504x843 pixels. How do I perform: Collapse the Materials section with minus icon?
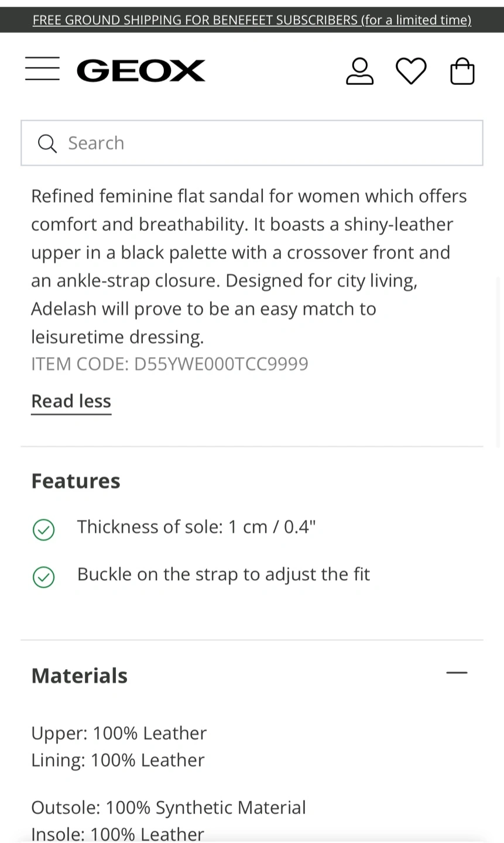pyautogui.click(x=457, y=673)
